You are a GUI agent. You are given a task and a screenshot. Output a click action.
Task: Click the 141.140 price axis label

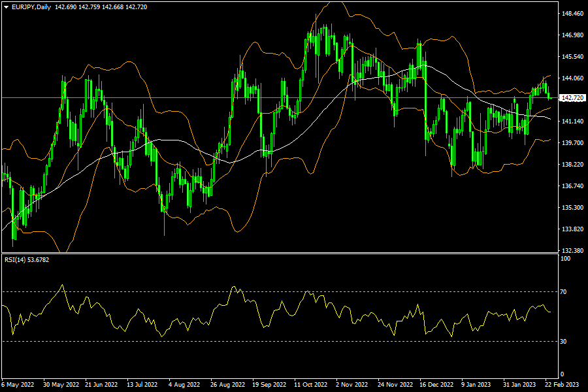click(x=572, y=121)
